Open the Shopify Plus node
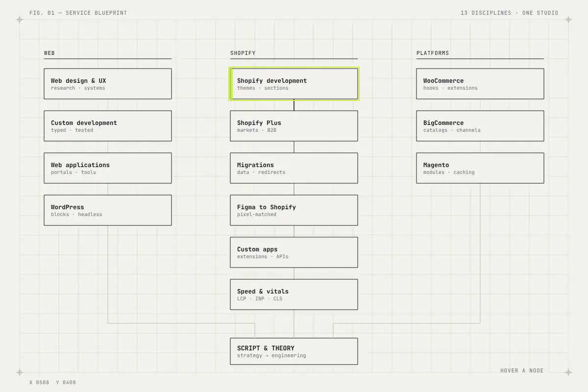Viewport: 588px width, 392px height. pos(294,126)
